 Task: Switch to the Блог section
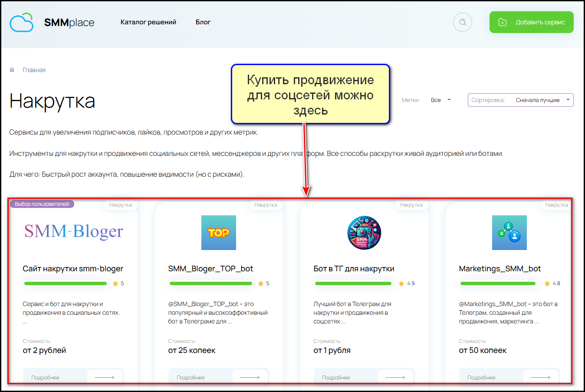[203, 22]
